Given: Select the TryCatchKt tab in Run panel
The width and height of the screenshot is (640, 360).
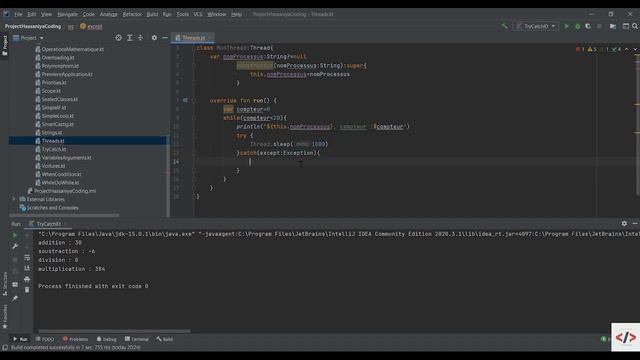Looking at the screenshot, I should pos(48,224).
